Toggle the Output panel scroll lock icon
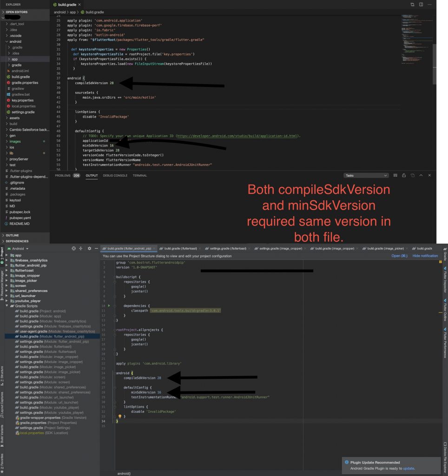This screenshot has width=448, height=476. [404, 176]
